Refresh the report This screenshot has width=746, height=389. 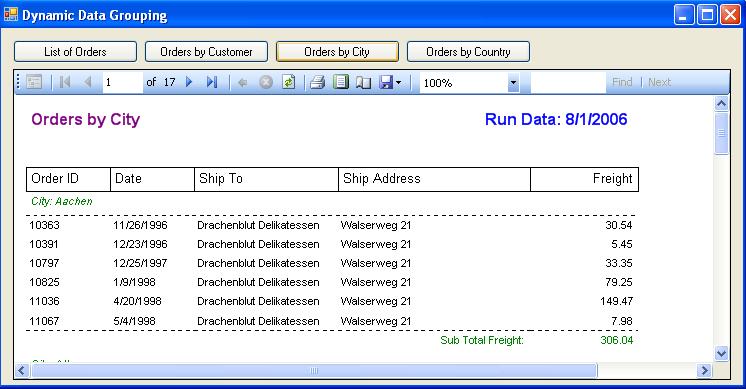289,82
